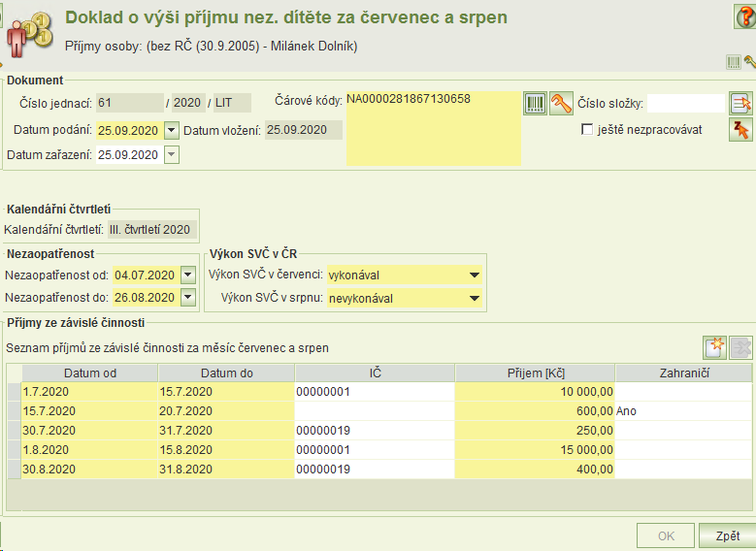Open the Datum podání date dropdown
The height and width of the screenshot is (551, 756).
click(x=172, y=130)
